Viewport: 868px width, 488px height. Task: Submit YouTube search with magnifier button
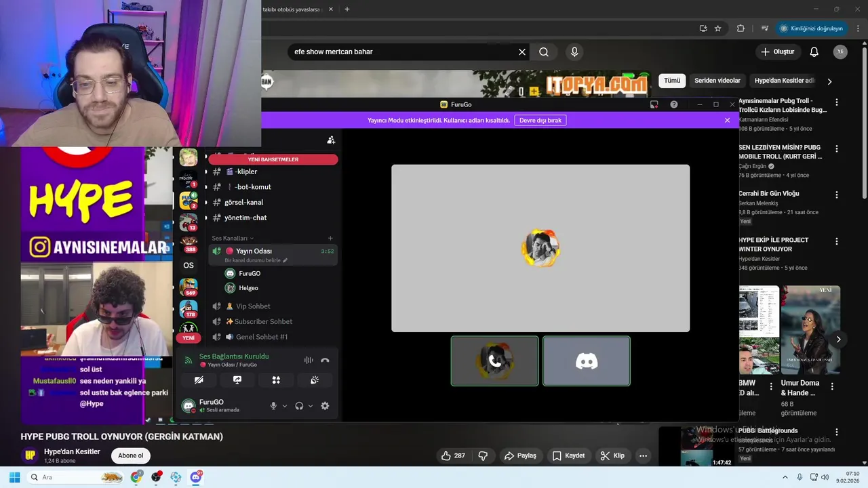544,52
